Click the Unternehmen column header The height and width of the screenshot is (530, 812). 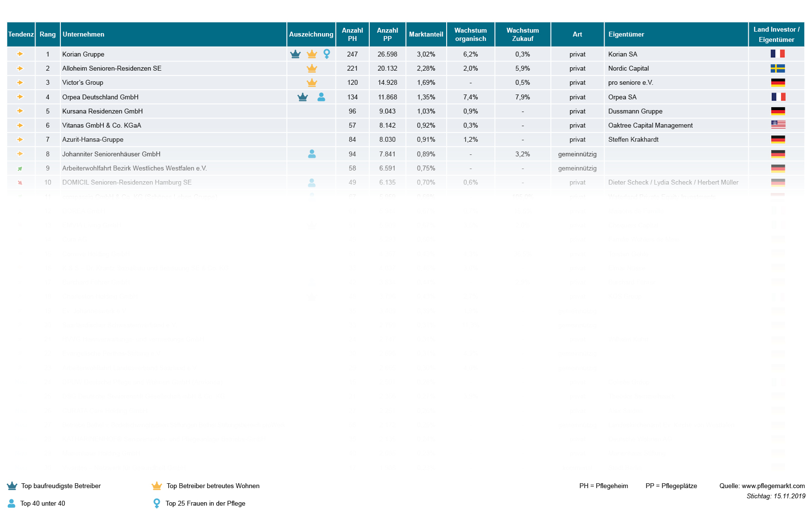173,34
